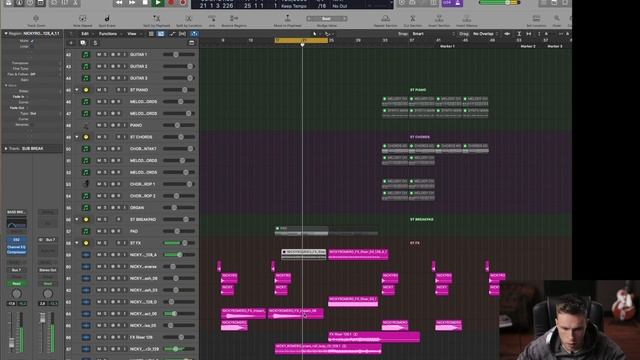640x360 pixels.
Task: Mute the GUITAR 3 track
Action: pyautogui.click(x=99, y=78)
